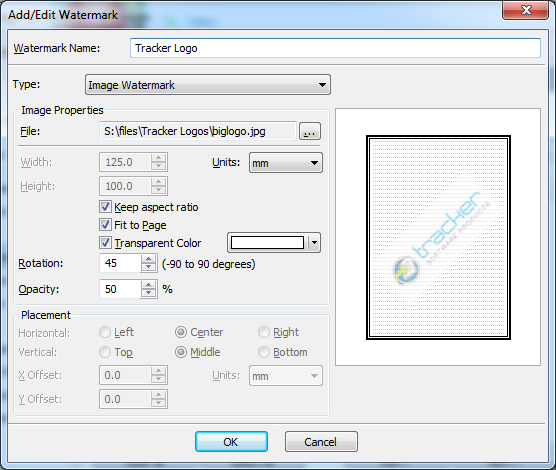Decrease Opacity with the down spinner arrow
Screen dimensions: 556x470
click(x=148, y=293)
